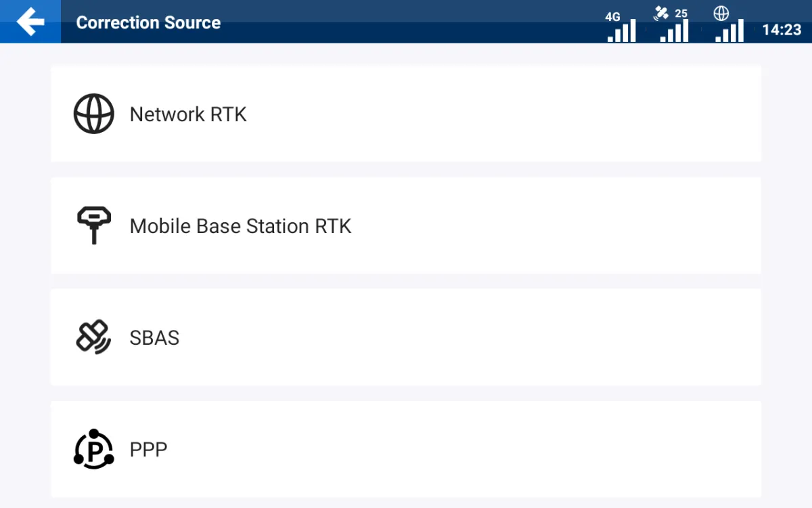Choose the Mobile Base Station RTK label
Viewport: 812px width, 508px height.
pyautogui.click(x=240, y=226)
